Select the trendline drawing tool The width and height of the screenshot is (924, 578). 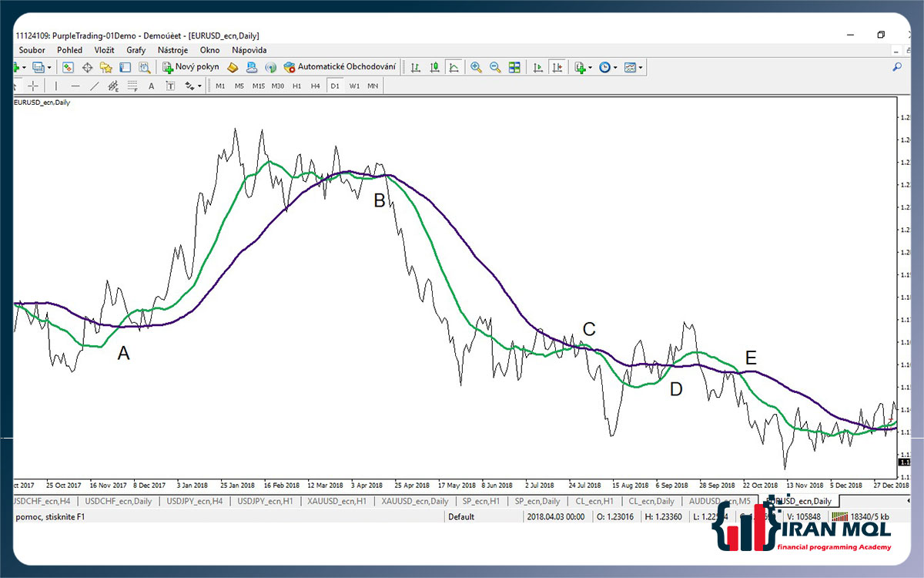(94, 86)
